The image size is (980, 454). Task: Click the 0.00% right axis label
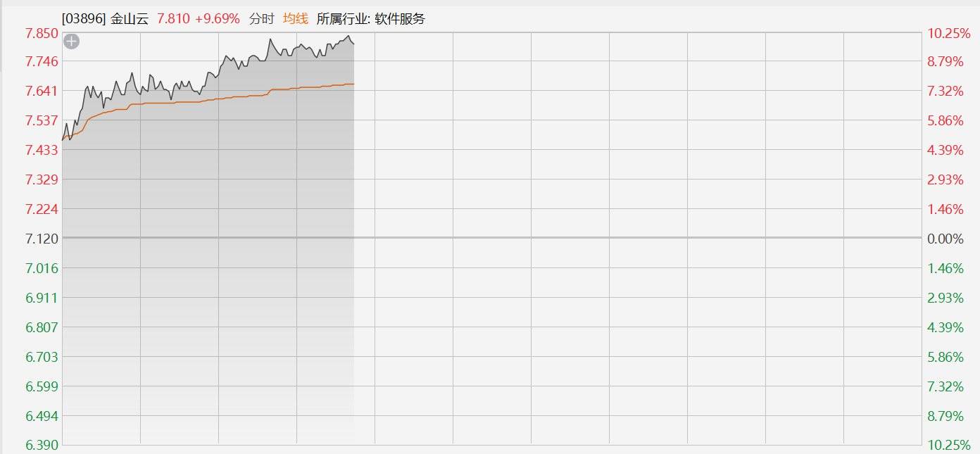945,239
